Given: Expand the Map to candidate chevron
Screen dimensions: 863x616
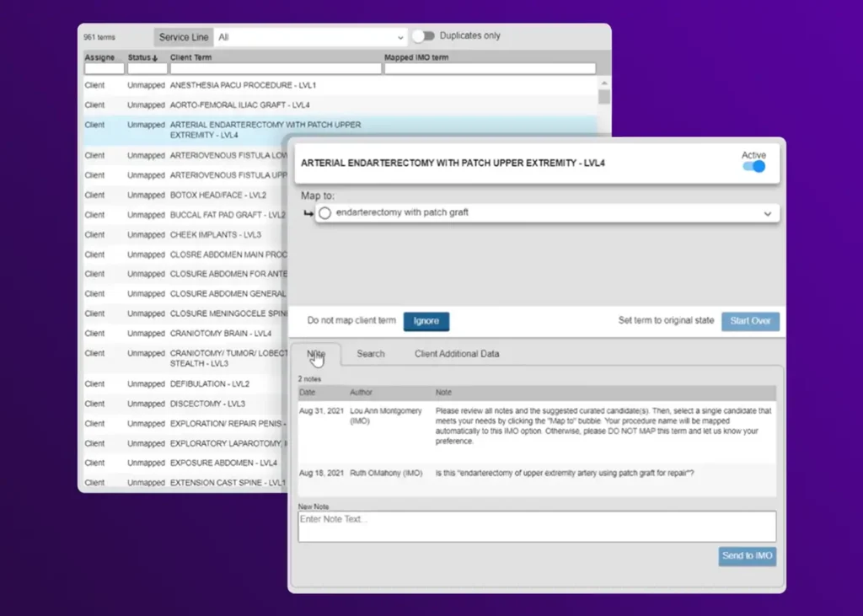Looking at the screenshot, I should point(767,214).
